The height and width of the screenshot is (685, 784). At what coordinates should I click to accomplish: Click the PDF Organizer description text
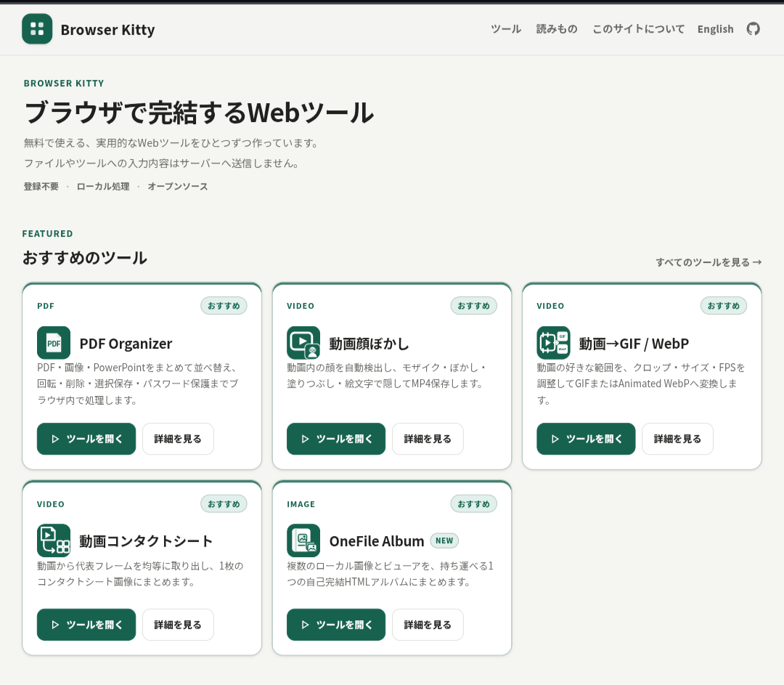click(x=138, y=384)
